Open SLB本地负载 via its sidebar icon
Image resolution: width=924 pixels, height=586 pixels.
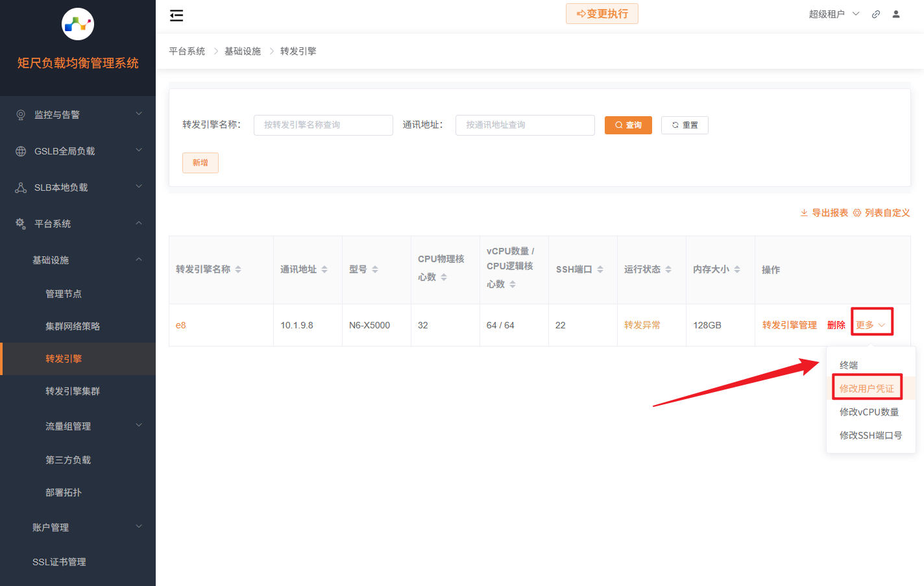(x=19, y=187)
